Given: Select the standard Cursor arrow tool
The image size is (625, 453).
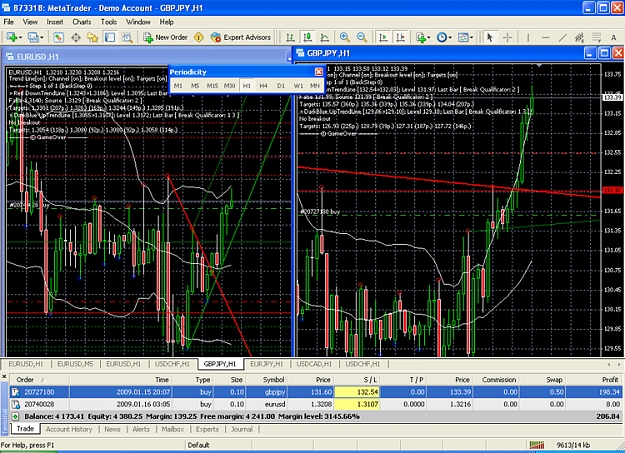Looking at the screenshot, I should click(490, 37).
